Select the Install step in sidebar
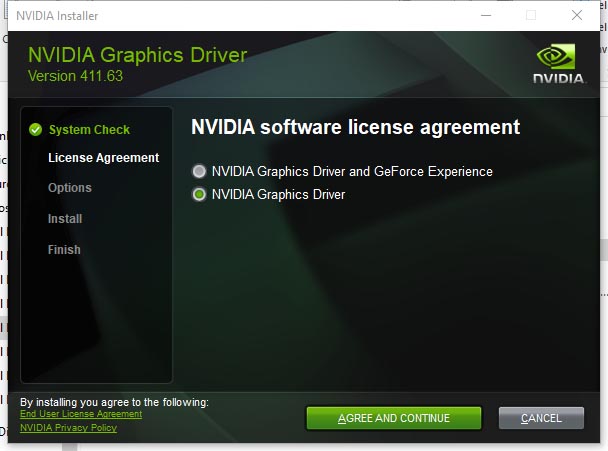 (x=65, y=219)
